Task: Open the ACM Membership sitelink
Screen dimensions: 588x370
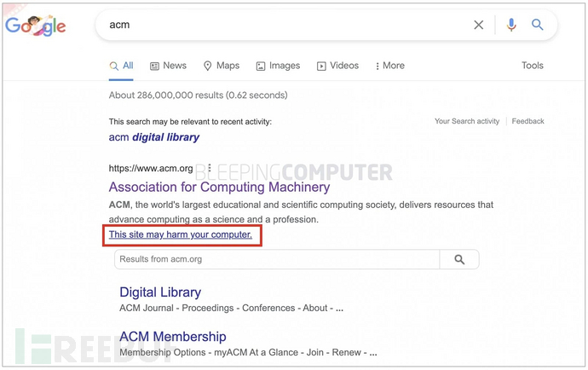Action: tap(173, 337)
